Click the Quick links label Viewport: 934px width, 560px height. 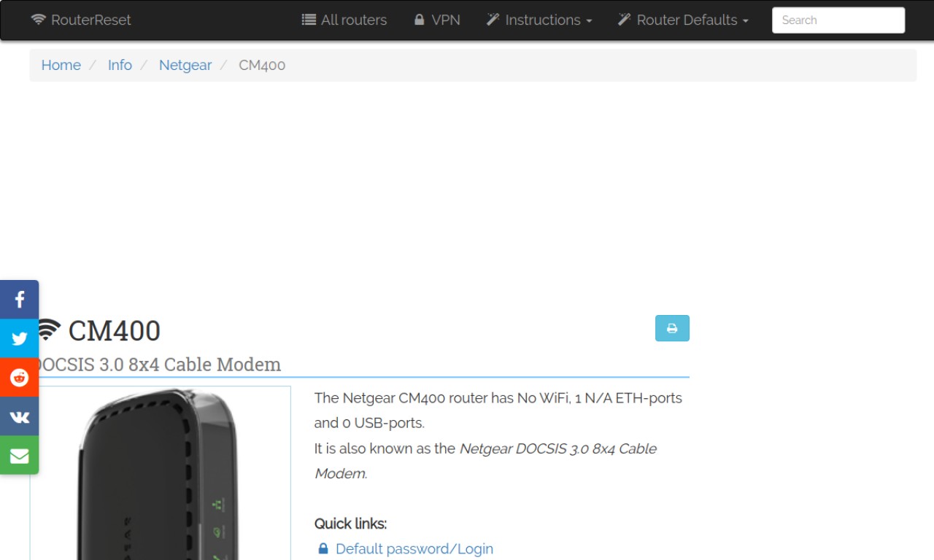tap(350, 524)
